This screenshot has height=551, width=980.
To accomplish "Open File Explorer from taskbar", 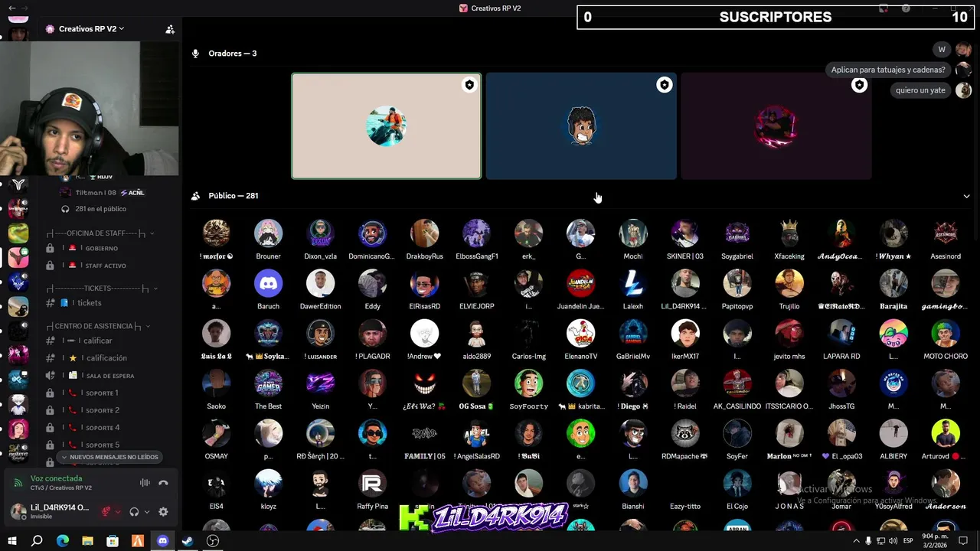I will tap(87, 541).
